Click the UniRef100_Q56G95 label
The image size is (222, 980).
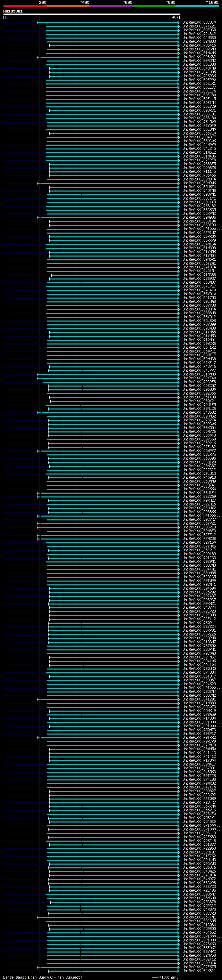[x=199, y=459]
